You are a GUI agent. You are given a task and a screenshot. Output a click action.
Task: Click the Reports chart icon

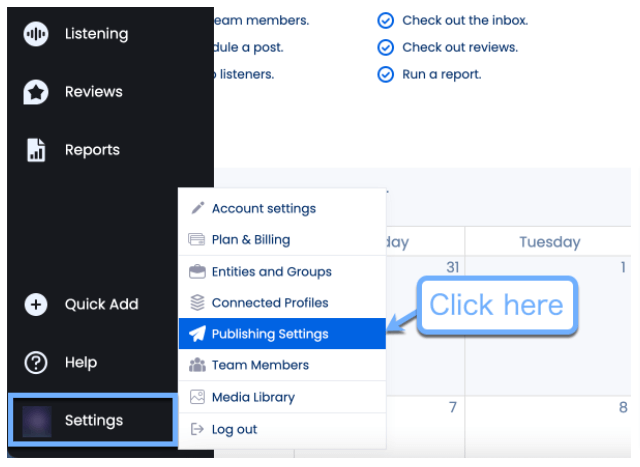click(x=36, y=150)
